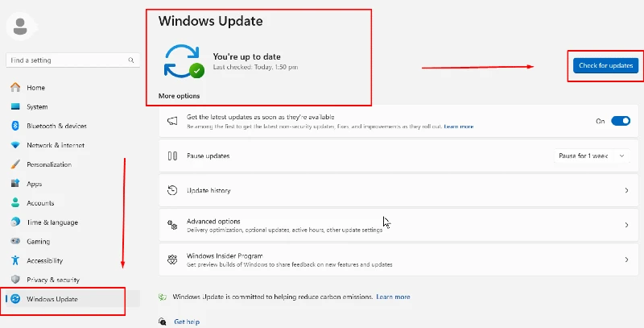The height and width of the screenshot is (328, 644).
Task: Click the Windows Update sidebar icon
Action: point(15,299)
